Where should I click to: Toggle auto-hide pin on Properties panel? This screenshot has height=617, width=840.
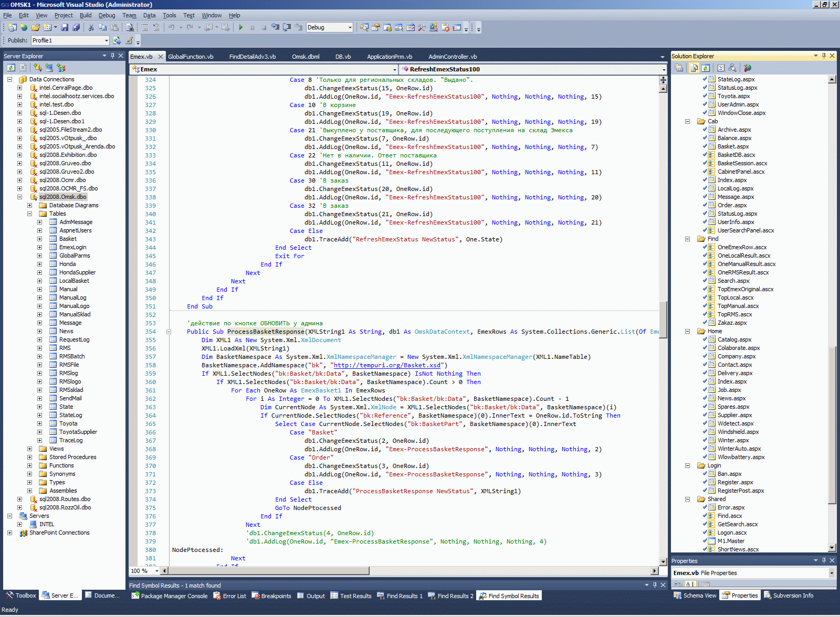tap(824, 560)
